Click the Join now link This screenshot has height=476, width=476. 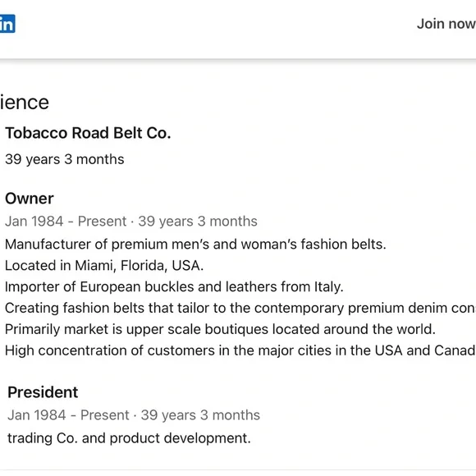pos(446,24)
